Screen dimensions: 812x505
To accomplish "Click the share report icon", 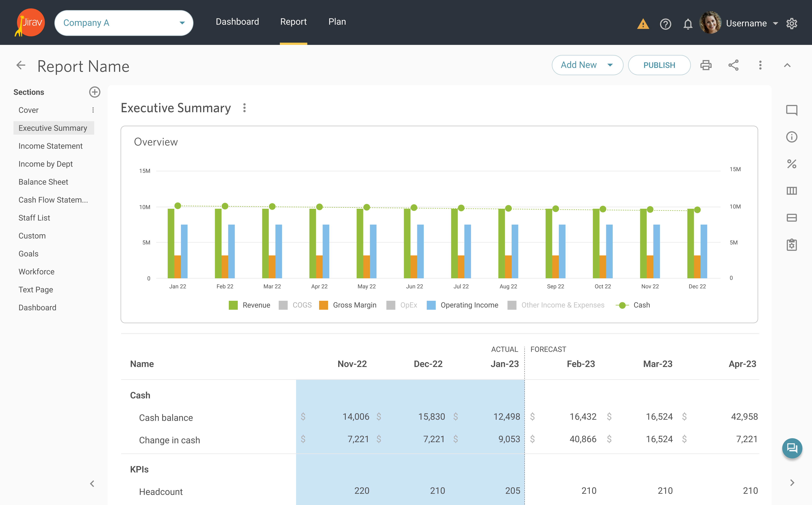I will [x=733, y=65].
